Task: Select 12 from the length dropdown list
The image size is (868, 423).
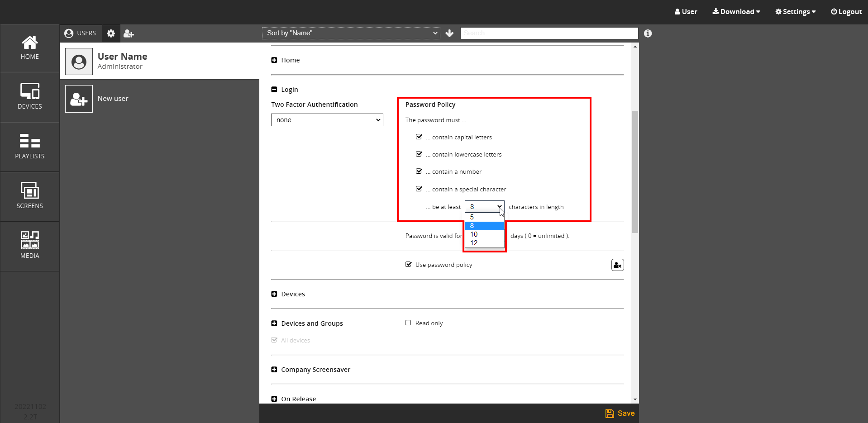Action: pos(474,243)
